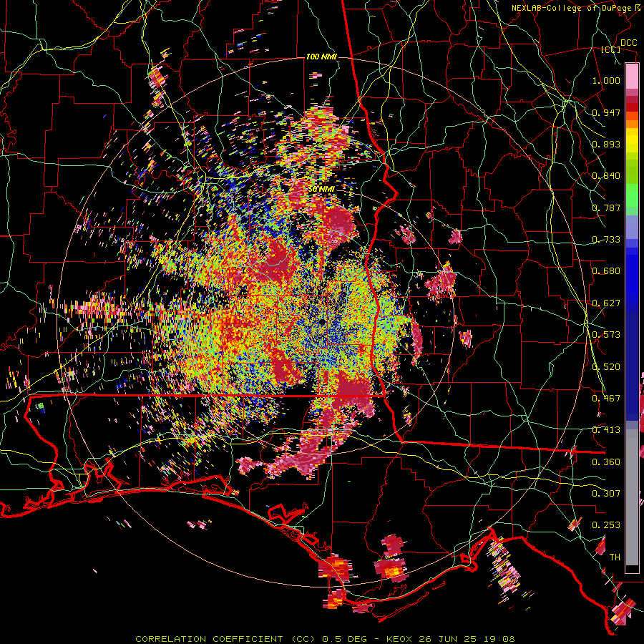Click the 0.733 scale value
644x644 pixels.
606,239
